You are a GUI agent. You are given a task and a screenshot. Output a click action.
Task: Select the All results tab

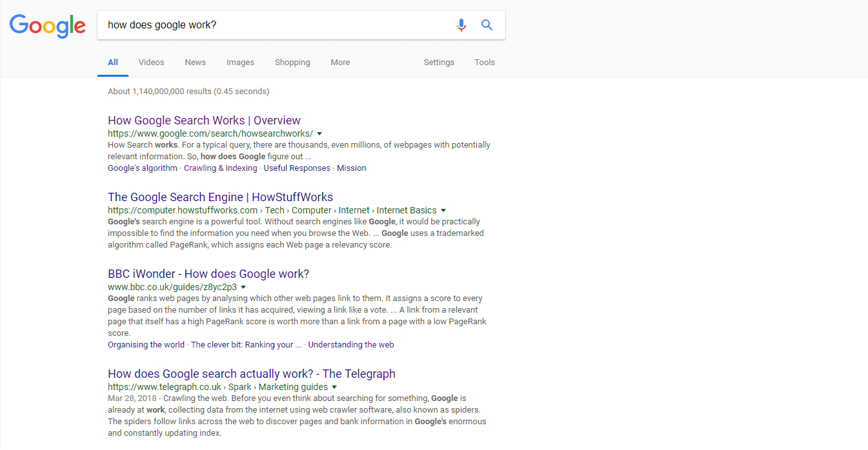[x=113, y=63]
